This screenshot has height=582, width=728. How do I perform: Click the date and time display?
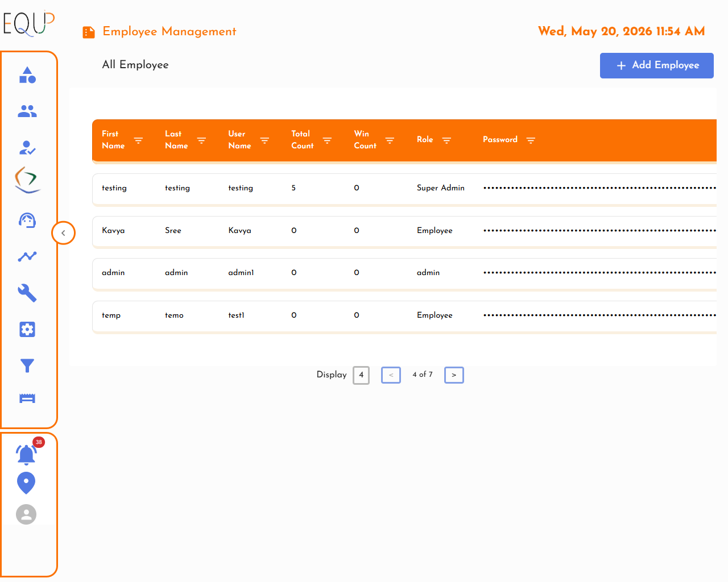[622, 31]
